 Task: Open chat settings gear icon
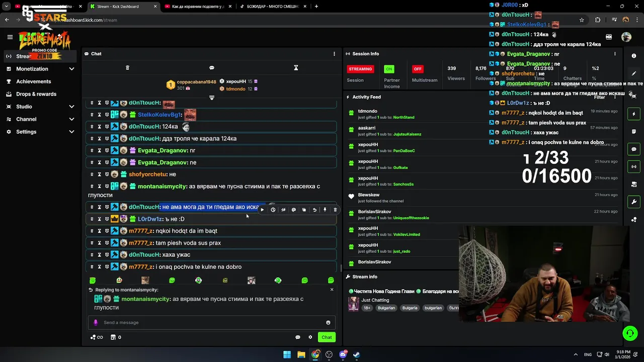[x=310, y=337]
